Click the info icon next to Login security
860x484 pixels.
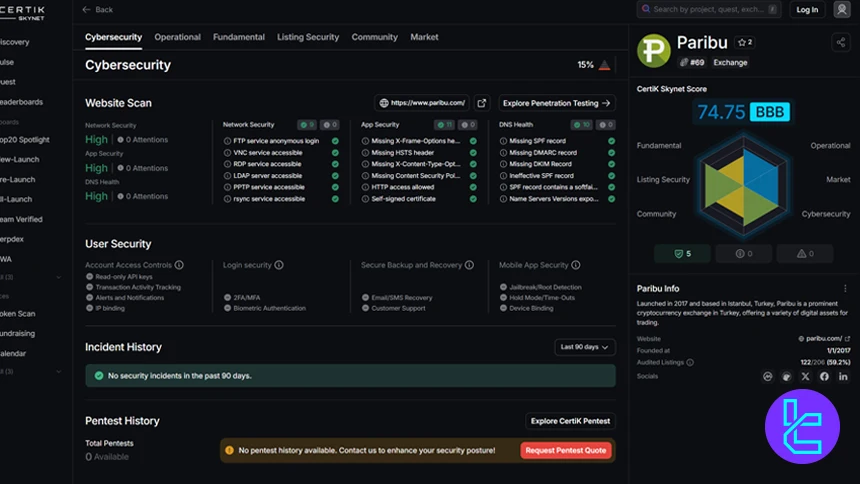[279, 265]
